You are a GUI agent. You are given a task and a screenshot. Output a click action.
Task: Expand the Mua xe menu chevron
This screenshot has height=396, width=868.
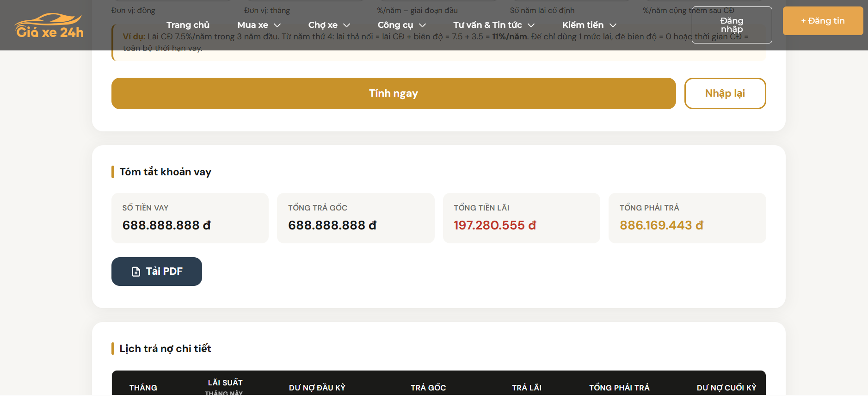pos(277,25)
